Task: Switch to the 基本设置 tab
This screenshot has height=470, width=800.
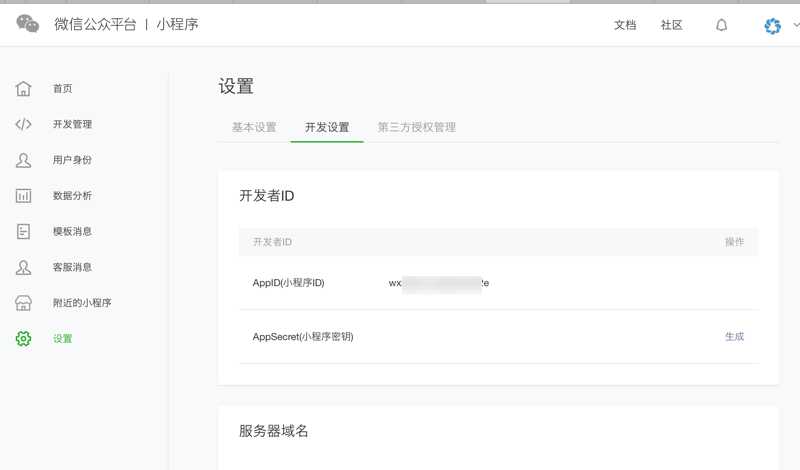Action: coord(254,128)
